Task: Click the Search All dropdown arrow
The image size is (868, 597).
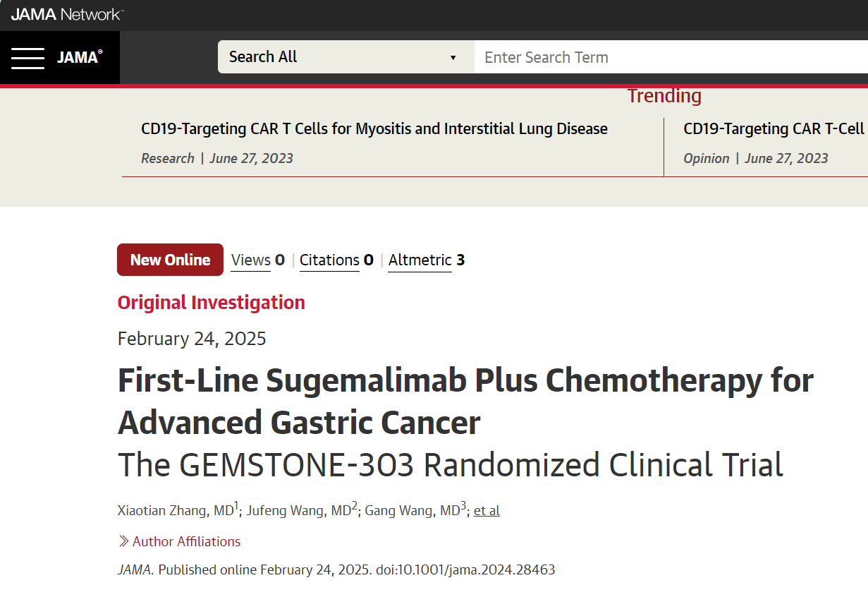Action: click(453, 58)
